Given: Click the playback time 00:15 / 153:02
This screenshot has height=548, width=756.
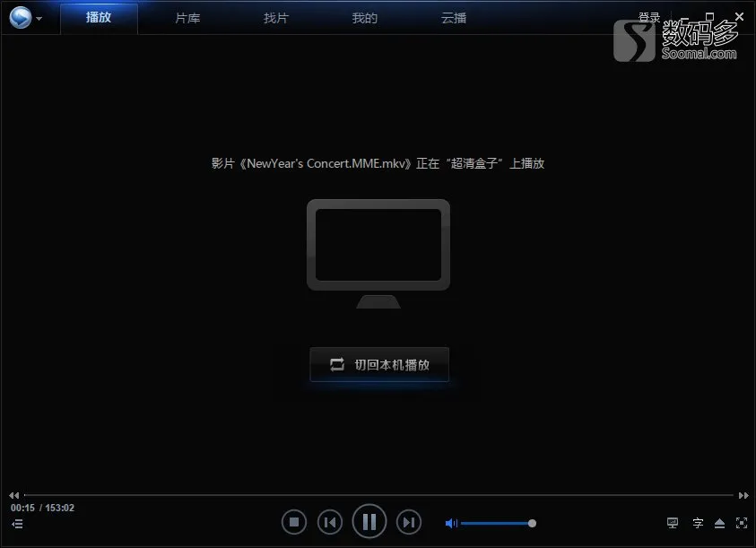Looking at the screenshot, I should click(x=42, y=508).
